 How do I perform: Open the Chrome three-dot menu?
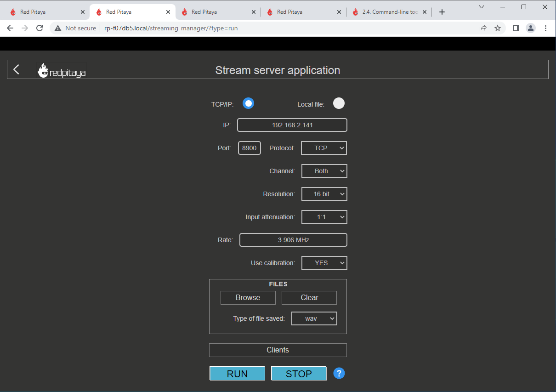tap(545, 28)
